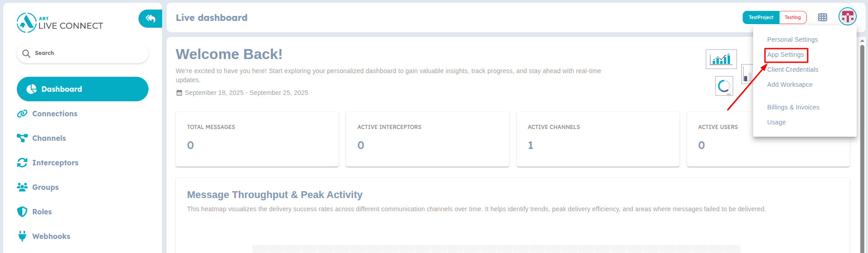Click the Connections link icon

click(x=22, y=114)
